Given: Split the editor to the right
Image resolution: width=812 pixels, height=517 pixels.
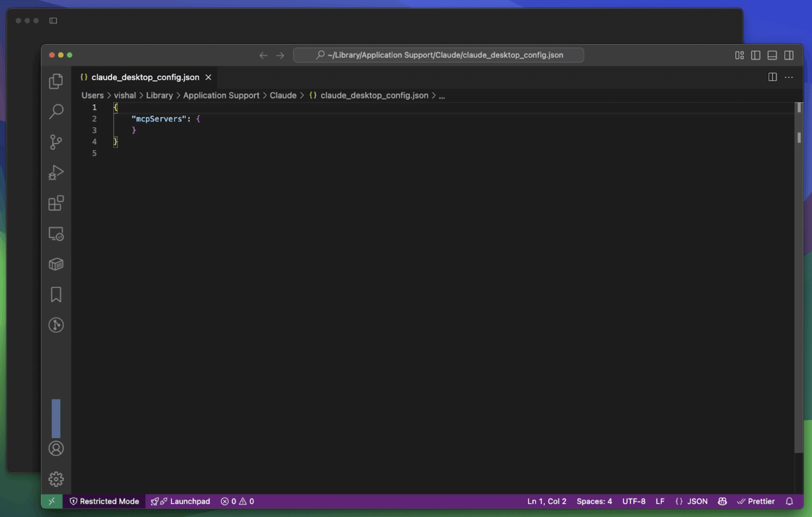Looking at the screenshot, I should (x=772, y=77).
